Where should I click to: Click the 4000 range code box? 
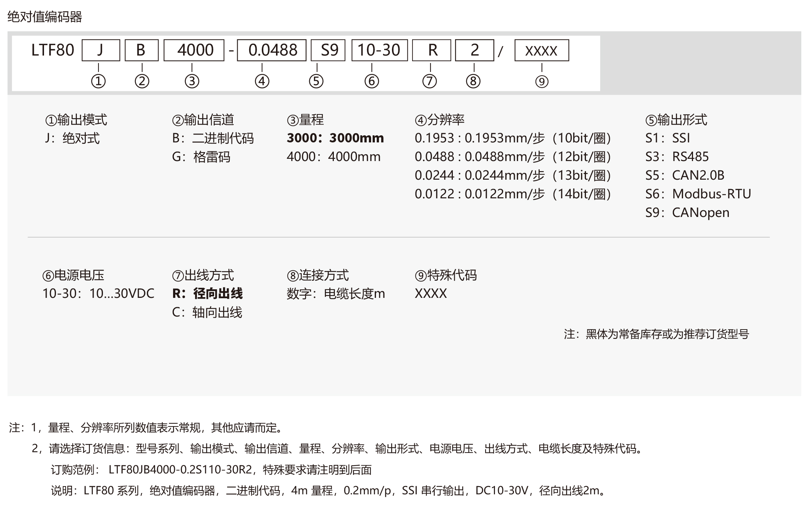[194, 50]
